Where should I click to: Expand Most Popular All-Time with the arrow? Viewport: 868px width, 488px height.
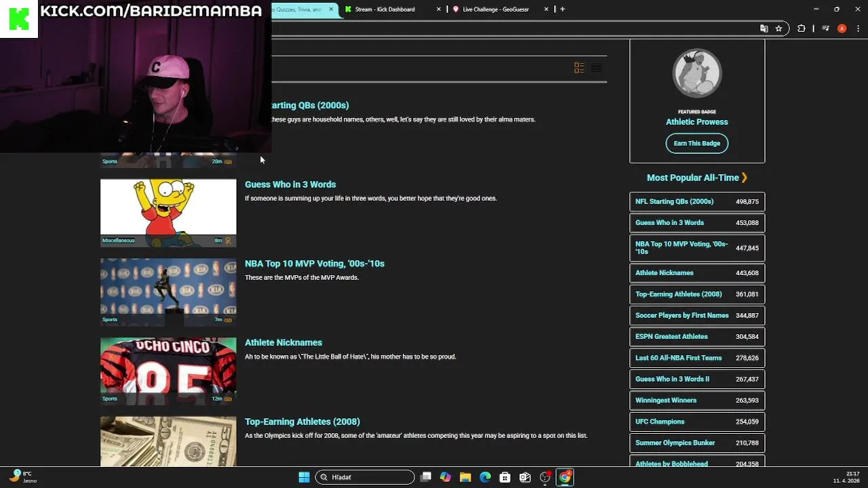tap(744, 178)
